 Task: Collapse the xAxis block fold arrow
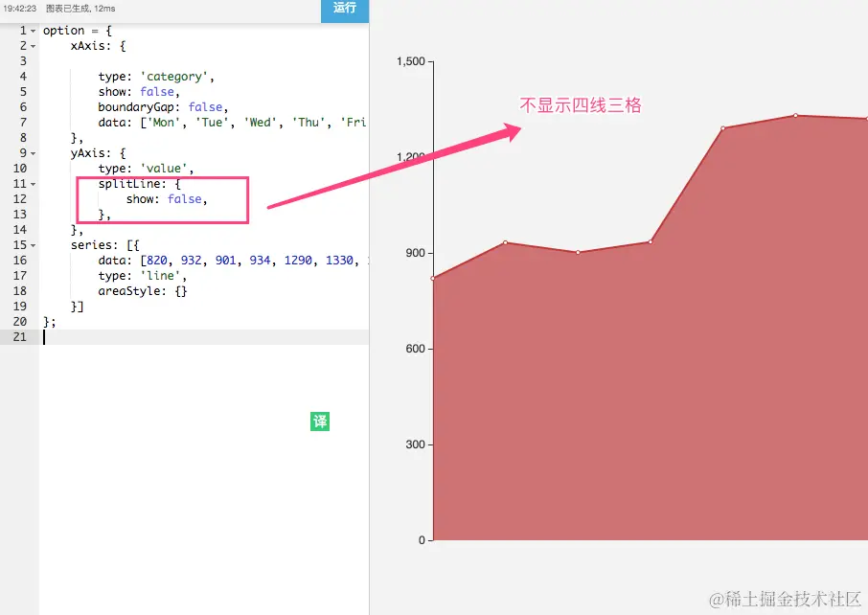point(34,47)
